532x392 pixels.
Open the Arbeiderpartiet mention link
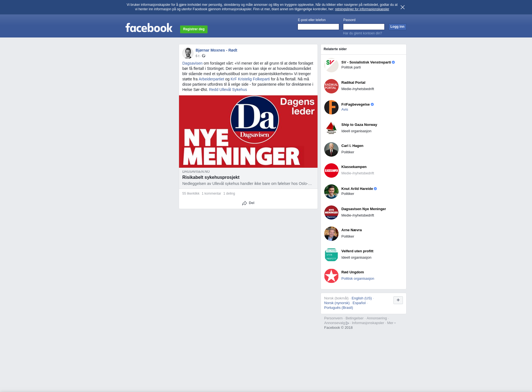(x=211, y=79)
